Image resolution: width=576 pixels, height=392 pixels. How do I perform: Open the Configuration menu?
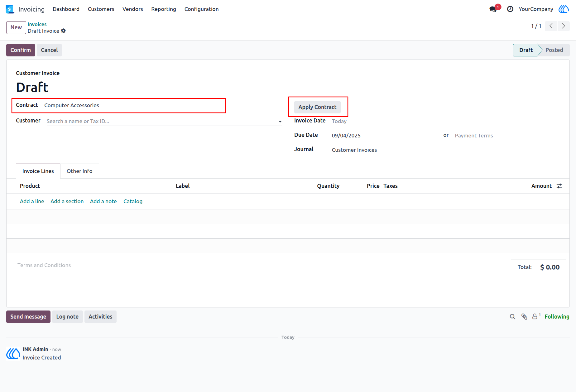201,9
